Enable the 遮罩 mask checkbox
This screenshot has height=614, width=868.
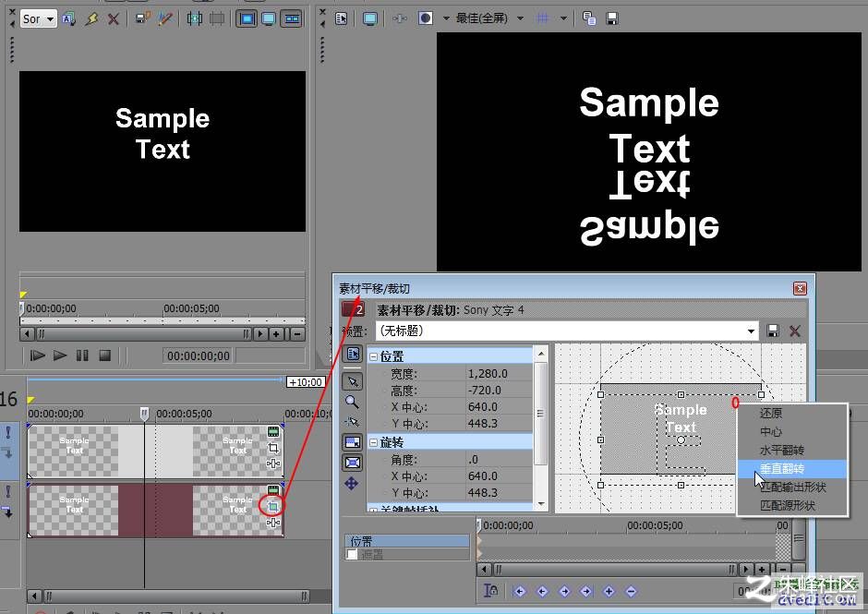pyautogui.click(x=352, y=554)
